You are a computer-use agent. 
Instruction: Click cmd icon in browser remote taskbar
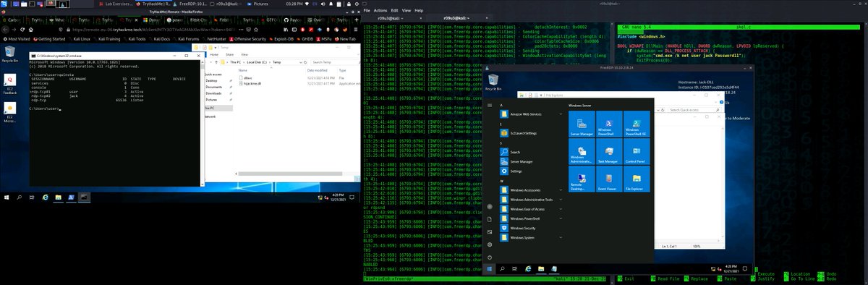click(85, 197)
